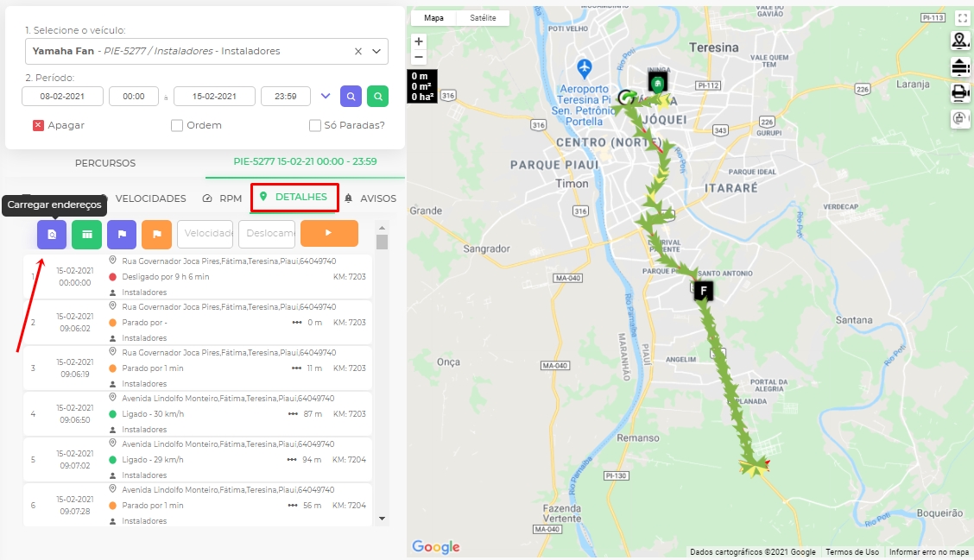Click the map location pin tool icon
Image resolution: width=974 pixels, height=560 pixels.
(960, 41)
